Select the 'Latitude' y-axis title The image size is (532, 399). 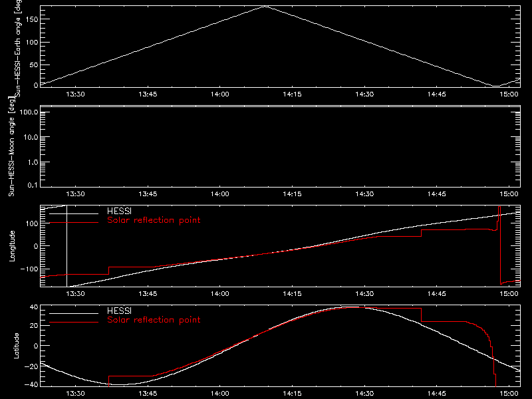[16, 346]
